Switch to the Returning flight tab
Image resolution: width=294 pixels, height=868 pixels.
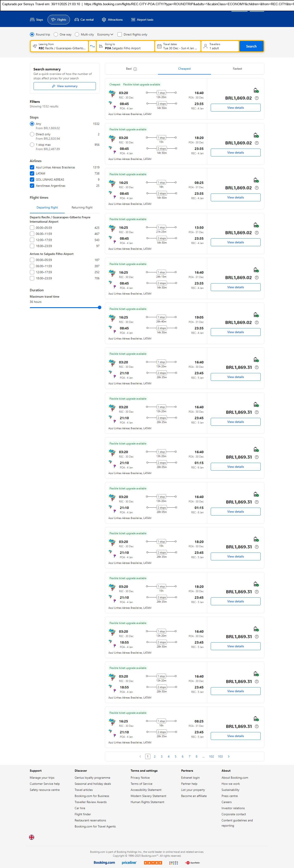(82, 208)
